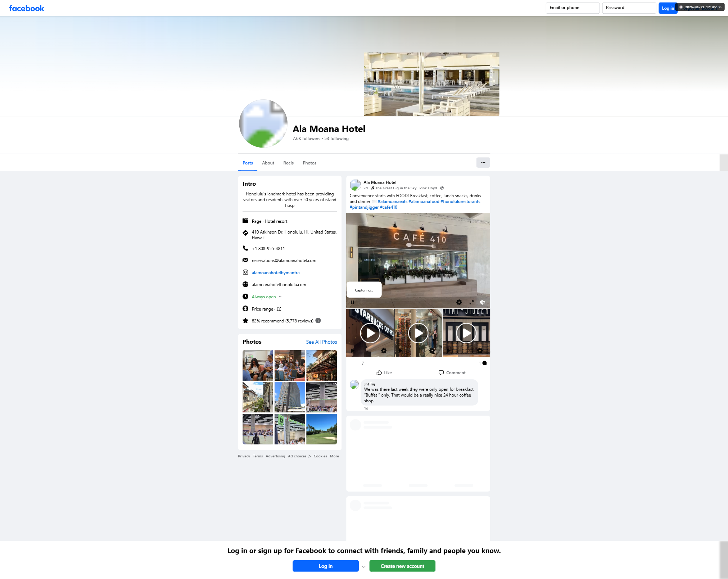The width and height of the screenshot is (728, 579).
Task: Open the three-dots page options menu
Action: (x=483, y=163)
